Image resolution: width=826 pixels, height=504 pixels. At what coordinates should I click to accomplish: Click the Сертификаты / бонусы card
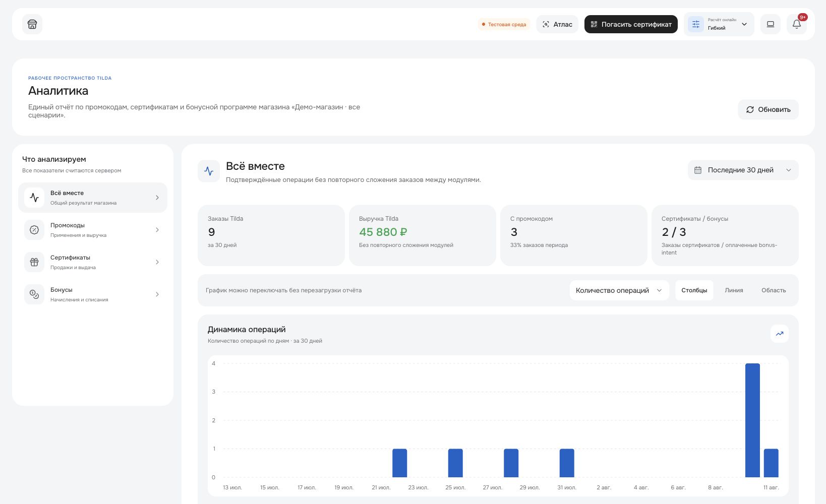point(725,235)
